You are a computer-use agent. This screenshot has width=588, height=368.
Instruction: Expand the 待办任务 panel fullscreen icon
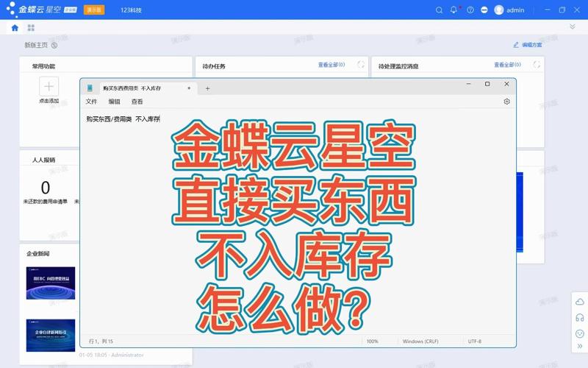tap(361, 65)
